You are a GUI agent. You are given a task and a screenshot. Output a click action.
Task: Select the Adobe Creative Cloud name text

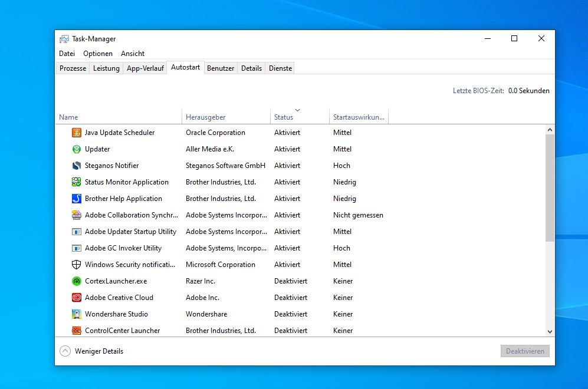pyautogui.click(x=119, y=298)
